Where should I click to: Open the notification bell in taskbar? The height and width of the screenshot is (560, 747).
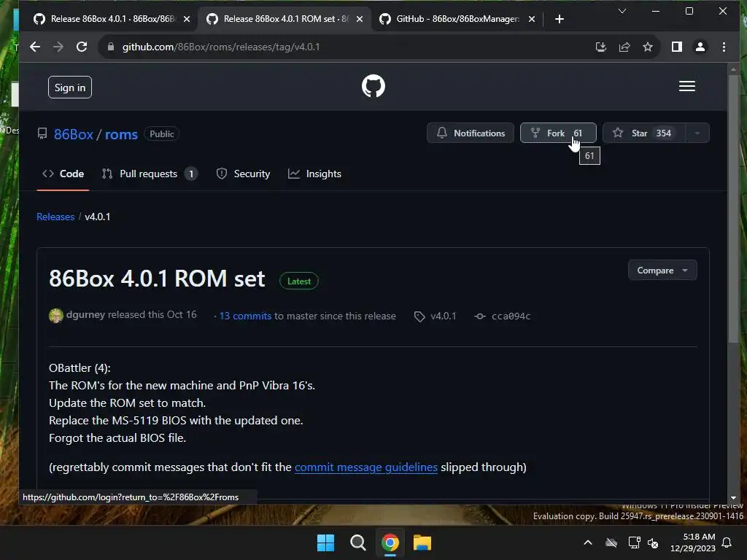[x=727, y=542]
